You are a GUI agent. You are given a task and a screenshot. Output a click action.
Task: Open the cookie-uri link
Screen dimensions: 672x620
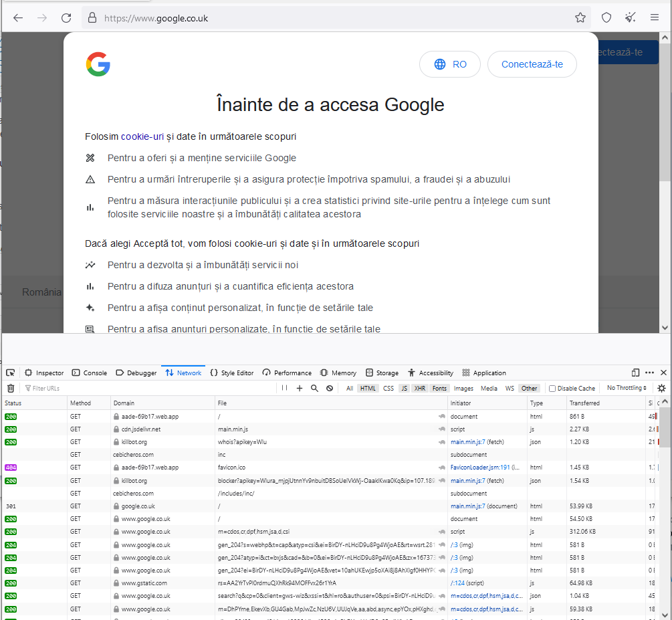click(142, 136)
